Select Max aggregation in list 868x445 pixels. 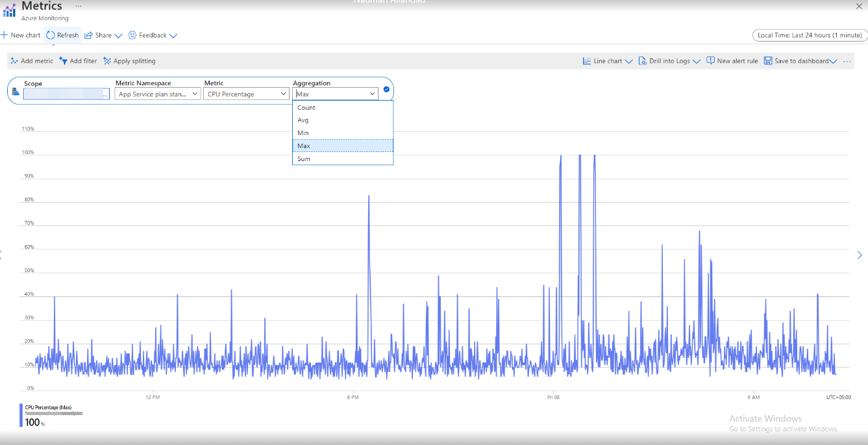[x=343, y=146]
